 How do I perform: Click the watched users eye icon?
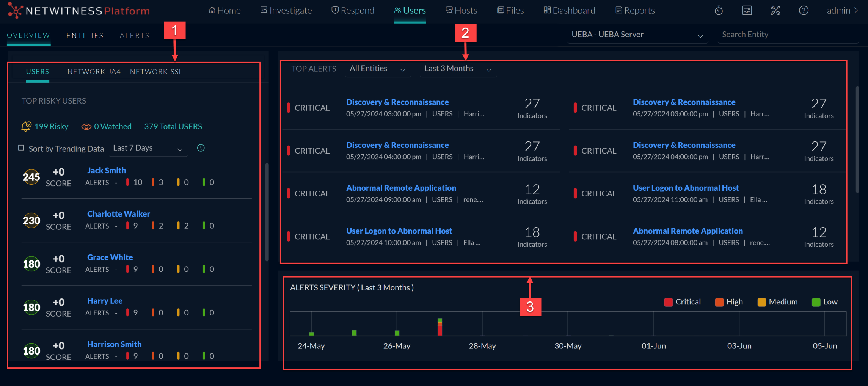coord(86,127)
